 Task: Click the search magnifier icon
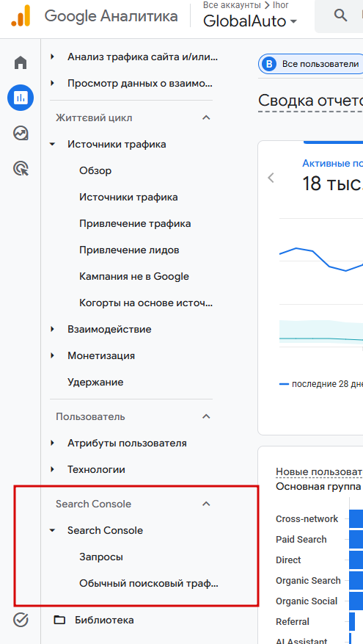[340, 15]
